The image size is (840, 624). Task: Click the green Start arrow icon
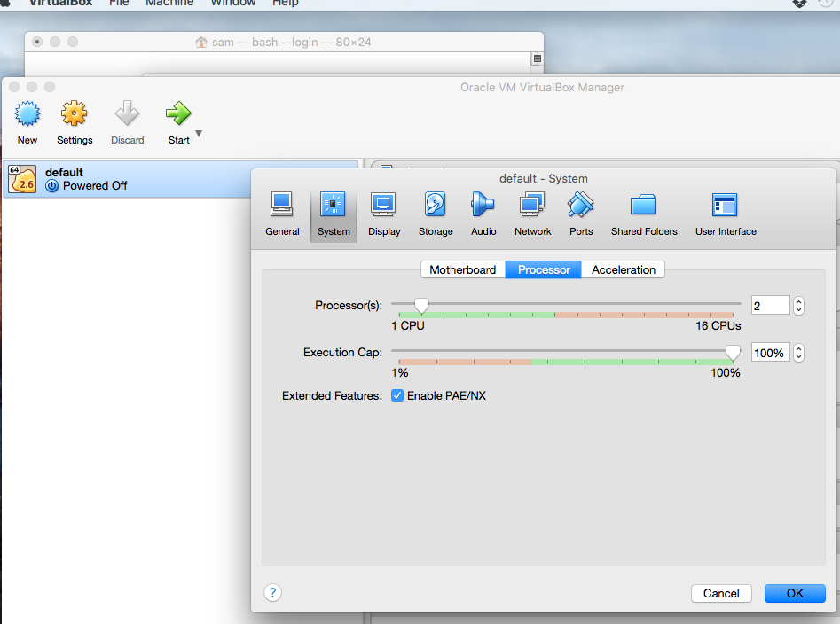coord(178,113)
